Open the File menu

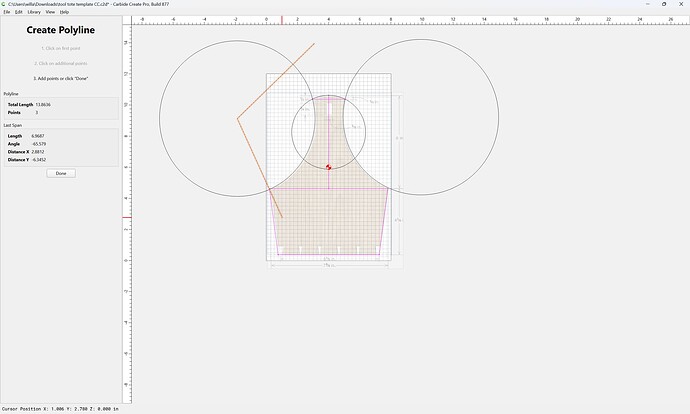click(x=7, y=12)
